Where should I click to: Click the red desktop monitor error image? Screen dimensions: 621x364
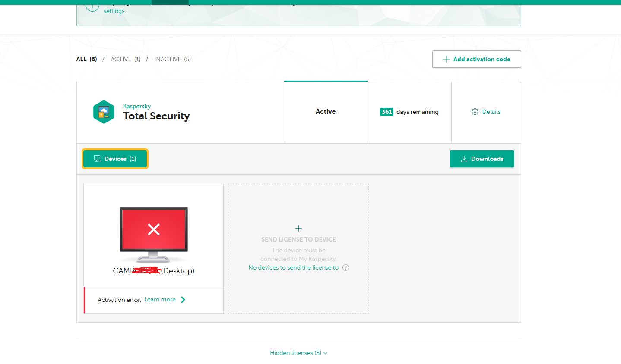pyautogui.click(x=154, y=235)
